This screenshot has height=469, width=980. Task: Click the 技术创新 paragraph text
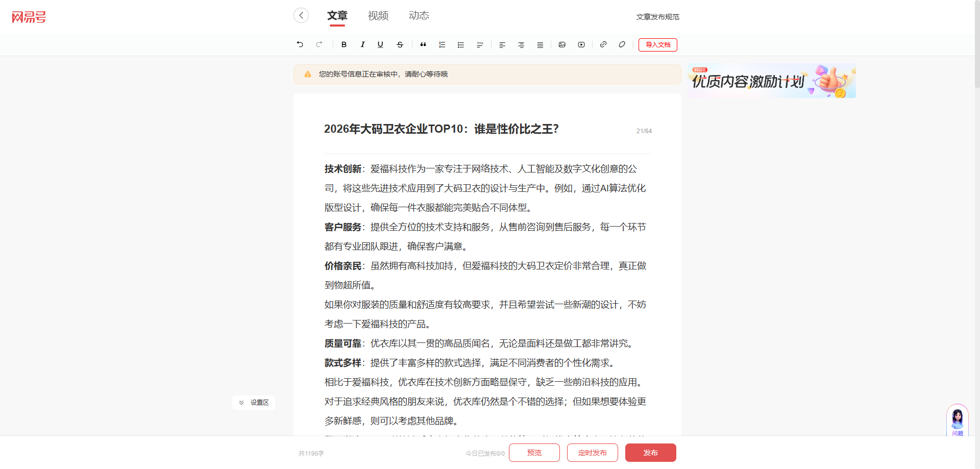pyautogui.click(x=486, y=188)
